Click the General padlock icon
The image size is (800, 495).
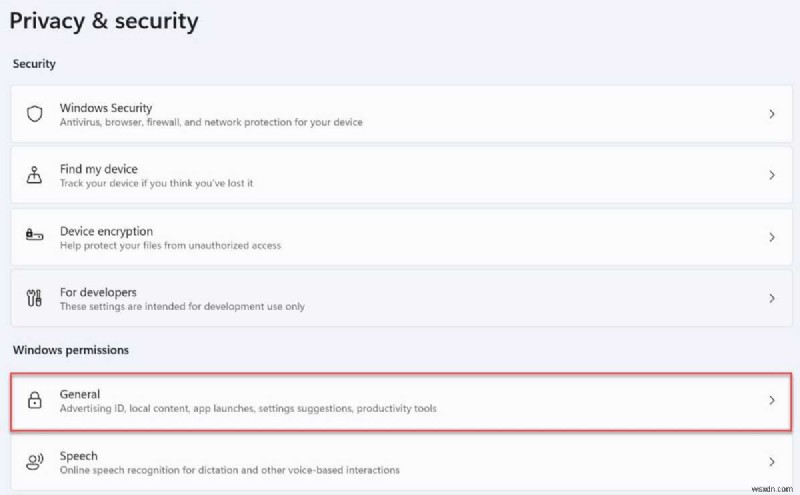point(35,401)
